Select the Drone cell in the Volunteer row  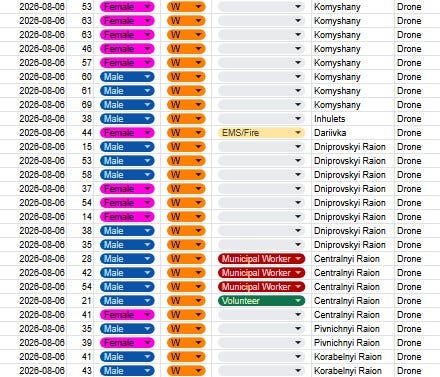417,301
